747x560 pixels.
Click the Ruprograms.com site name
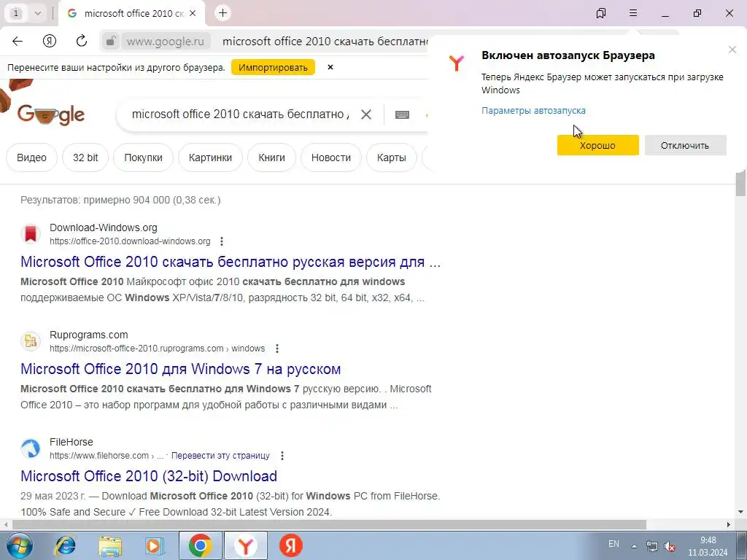[x=88, y=335]
